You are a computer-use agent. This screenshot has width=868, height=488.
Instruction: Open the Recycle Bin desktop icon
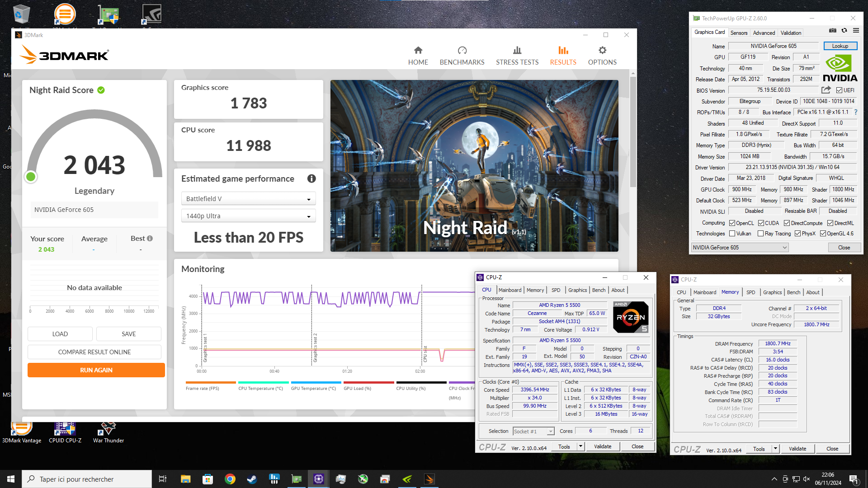click(21, 14)
